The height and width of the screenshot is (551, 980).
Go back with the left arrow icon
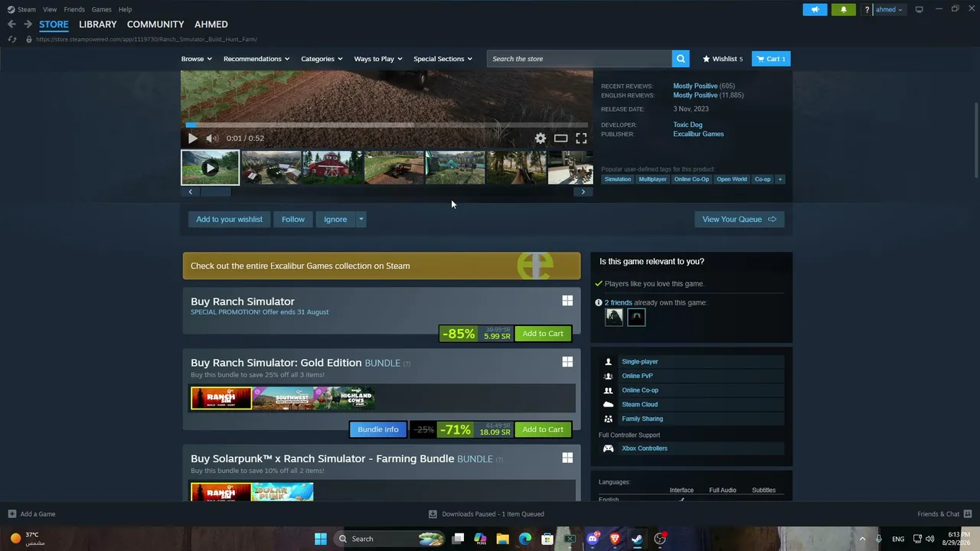(11, 24)
